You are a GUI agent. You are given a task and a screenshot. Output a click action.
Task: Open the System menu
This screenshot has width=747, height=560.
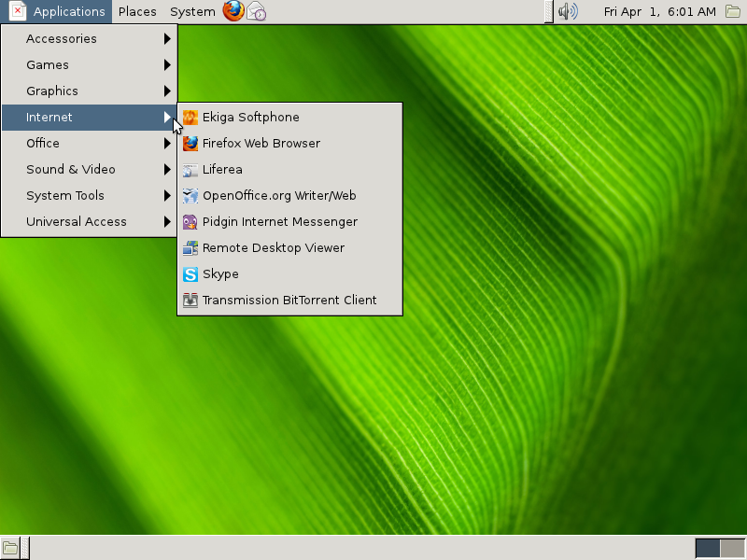[191, 11]
